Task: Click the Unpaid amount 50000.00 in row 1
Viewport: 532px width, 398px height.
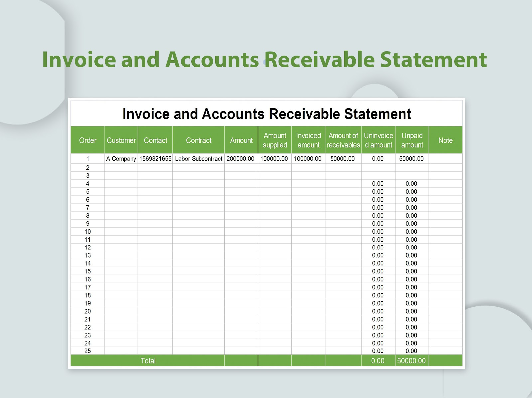Action: pos(412,159)
